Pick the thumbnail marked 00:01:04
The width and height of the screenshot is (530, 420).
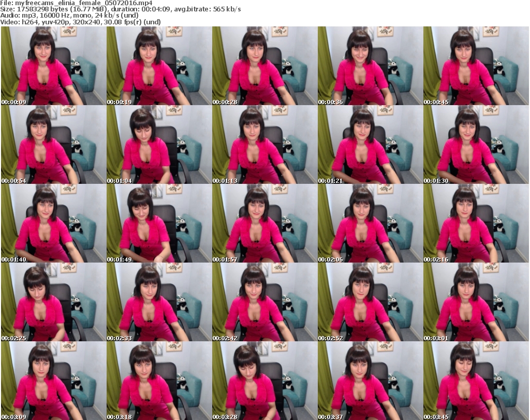(159, 144)
